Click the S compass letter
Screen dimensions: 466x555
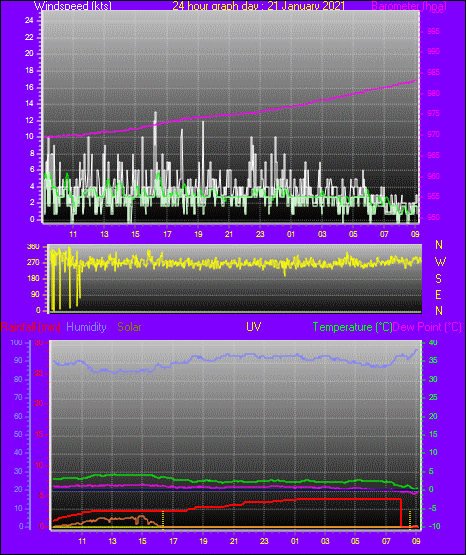pyautogui.click(x=438, y=279)
